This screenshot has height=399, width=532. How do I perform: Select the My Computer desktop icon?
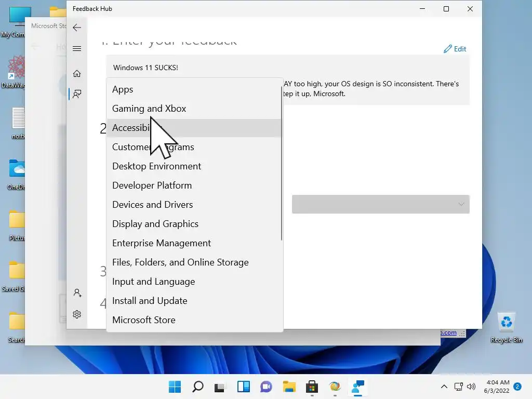tap(13, 22)
